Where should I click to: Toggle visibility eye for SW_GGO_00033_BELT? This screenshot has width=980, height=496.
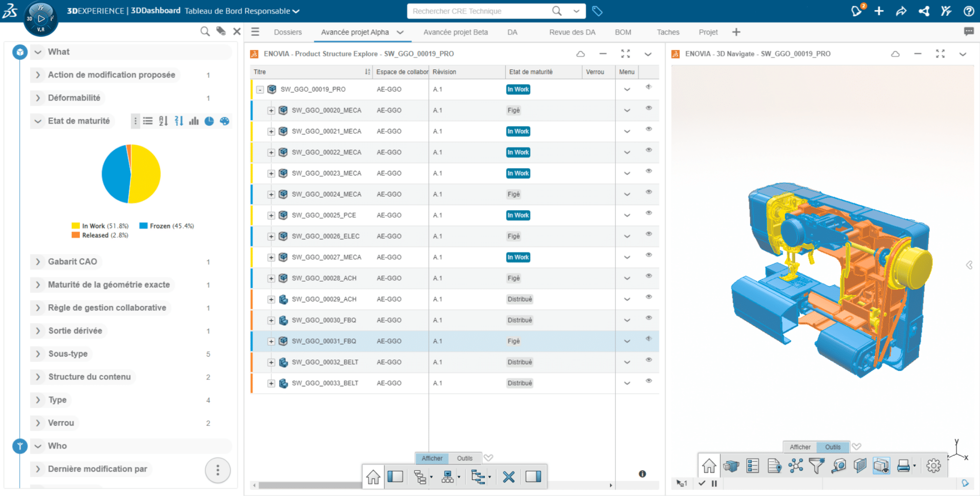point(649,381)
